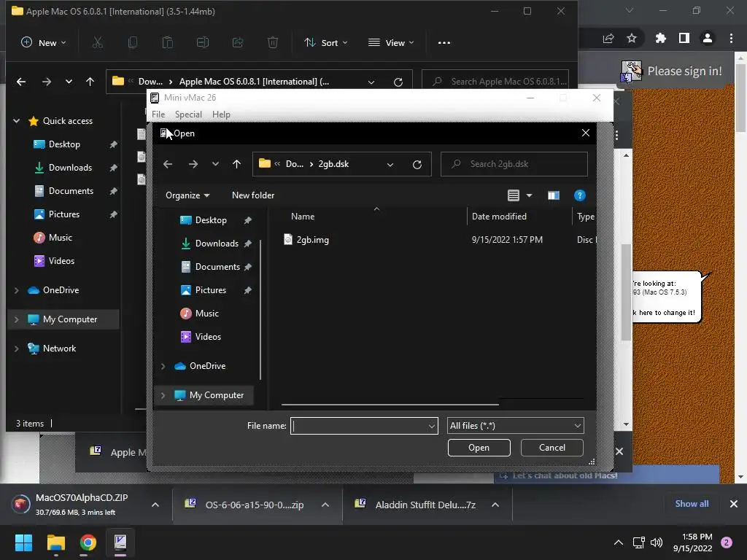Click Copy icon in Explorer toolbar
Image resolution: width=747 pixels, height=560 pixels.
133,43
